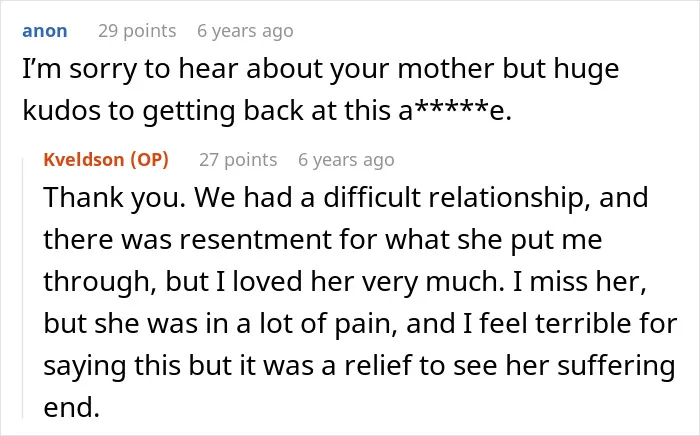Click the word "relationship," in the reply
Image resolution: width=700 pixels, height=436 pixels.
510,198
